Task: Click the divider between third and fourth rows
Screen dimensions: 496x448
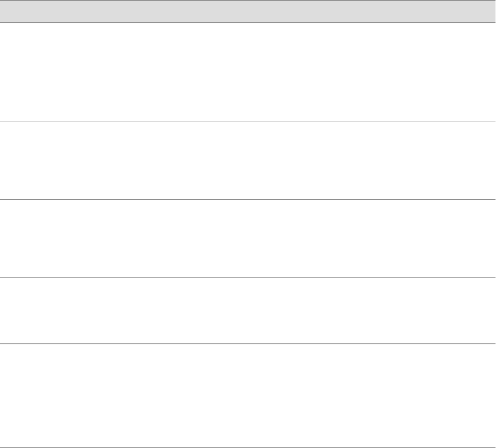Action: click(x=248, y=277)
